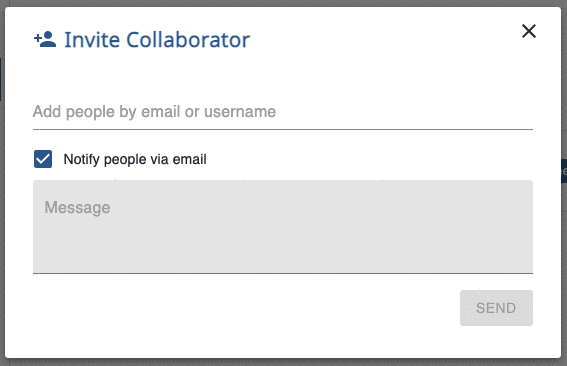Send the collaborator invitation
The height and width of the screenshot is (366, 567).
point(496,308)
